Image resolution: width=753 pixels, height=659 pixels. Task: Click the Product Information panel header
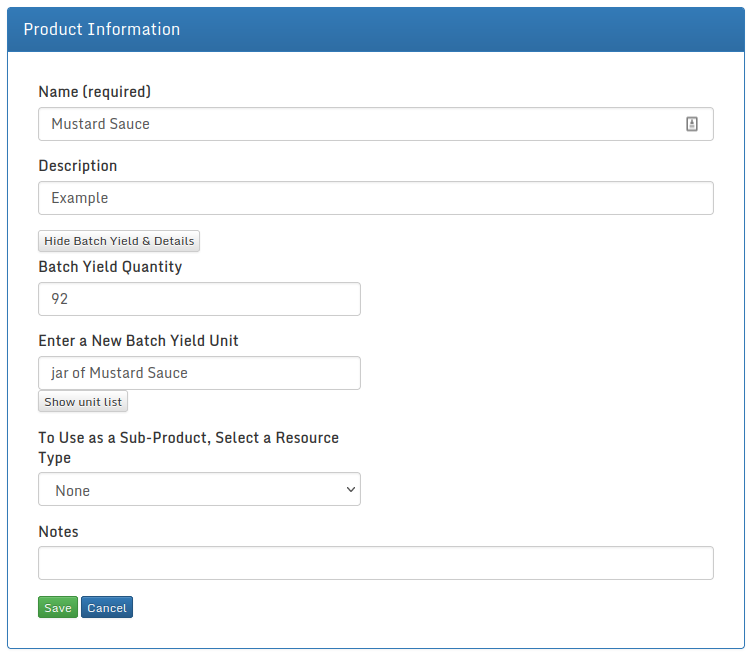(376, 29)
